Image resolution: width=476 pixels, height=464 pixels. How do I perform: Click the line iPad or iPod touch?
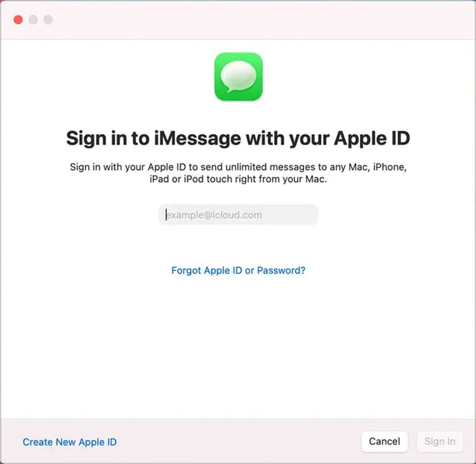(x=238, y=179)
